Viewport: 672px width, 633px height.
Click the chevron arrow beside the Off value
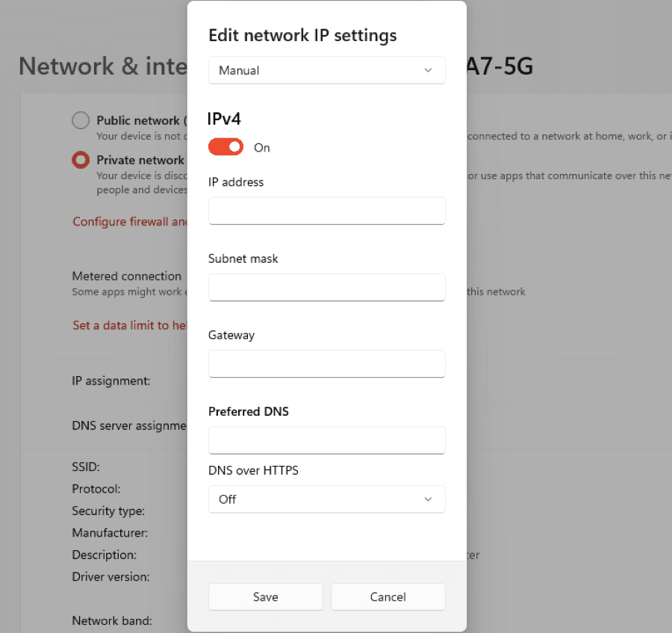[428, 499]
